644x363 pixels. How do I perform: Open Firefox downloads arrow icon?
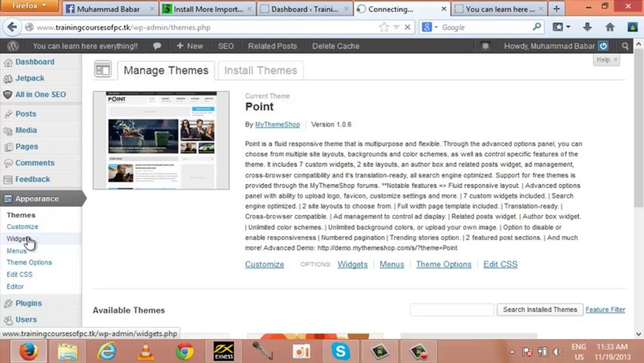(587, 27)
